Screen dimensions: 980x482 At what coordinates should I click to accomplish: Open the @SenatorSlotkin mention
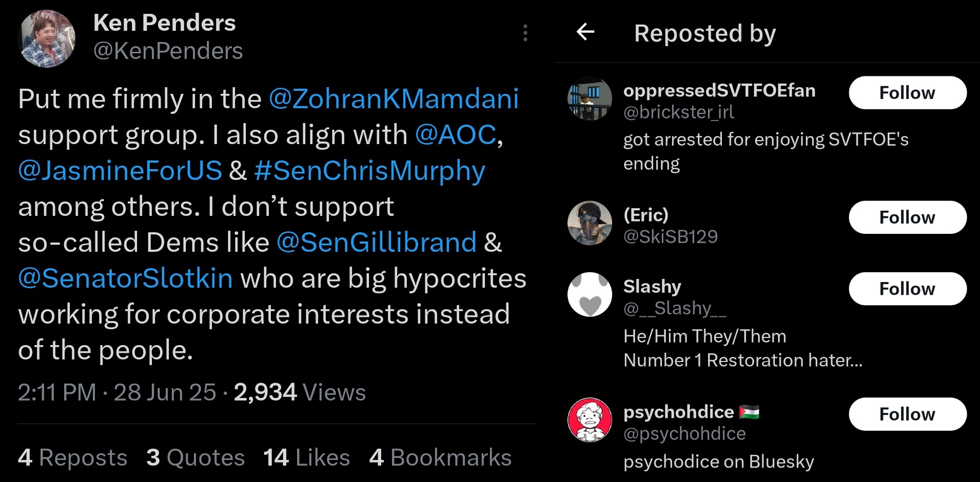tap(125, 278)
